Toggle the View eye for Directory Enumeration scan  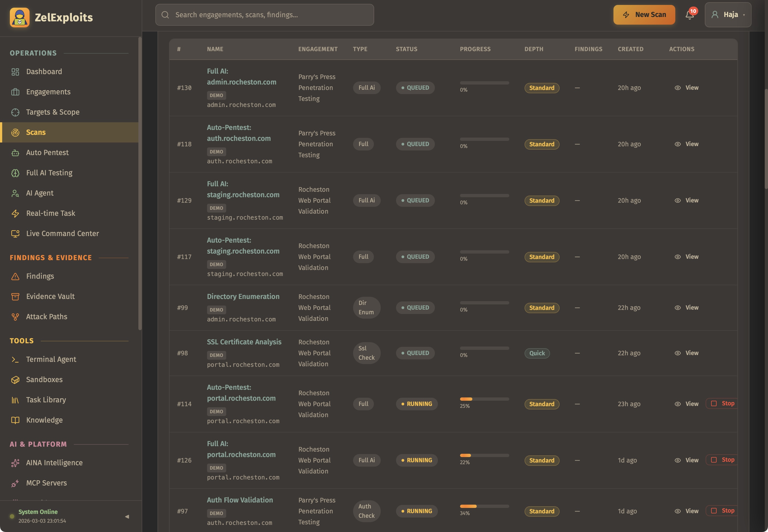coord(678,307)
